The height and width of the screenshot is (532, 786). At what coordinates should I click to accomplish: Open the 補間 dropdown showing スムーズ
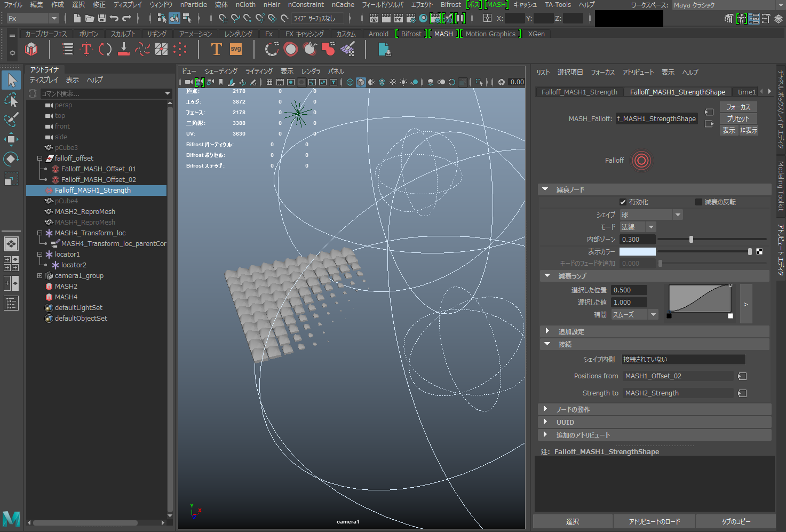[x=634, y=315]
